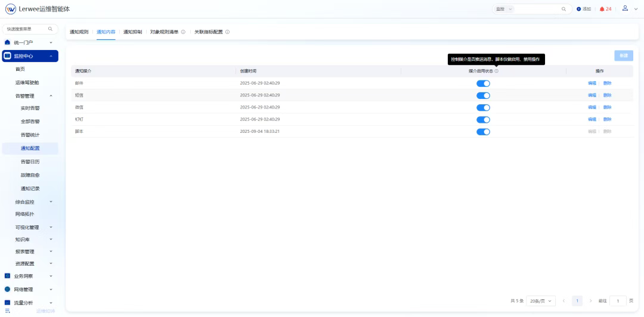Click 编辑 link for 短信 row
Image resolution: width=644 pixels, height=317 pixels.
(592, 95)
